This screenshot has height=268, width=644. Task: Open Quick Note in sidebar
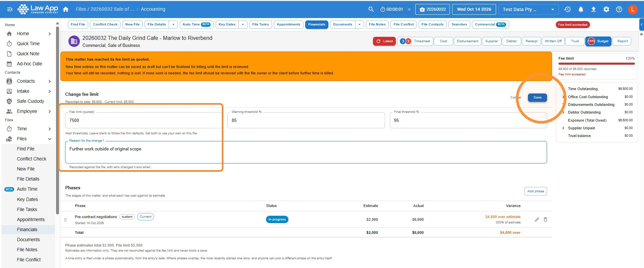pyautogui.click(x=28, y=54)
